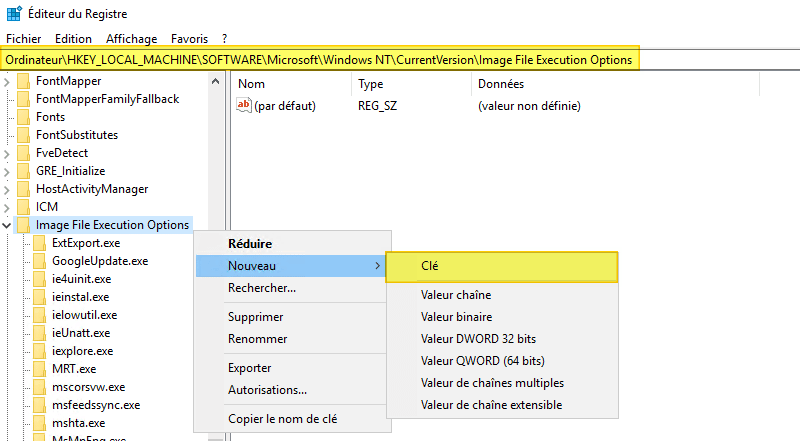The height and width of the screenshot is (441, 800).
Task: Click the Registry Editor app icon in title bar
Action: tap(13, 14)
